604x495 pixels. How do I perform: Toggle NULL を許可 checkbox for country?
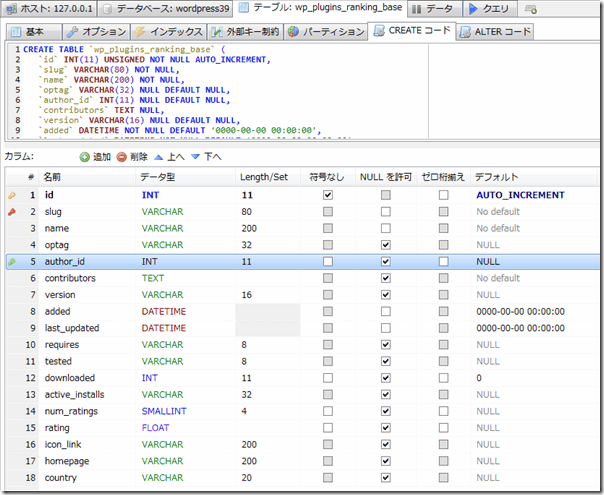[386, 478]
